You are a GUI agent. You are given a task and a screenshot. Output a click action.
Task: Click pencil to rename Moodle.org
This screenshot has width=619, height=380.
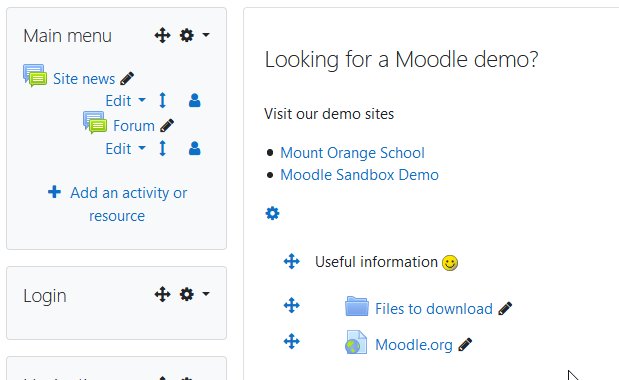465,344
